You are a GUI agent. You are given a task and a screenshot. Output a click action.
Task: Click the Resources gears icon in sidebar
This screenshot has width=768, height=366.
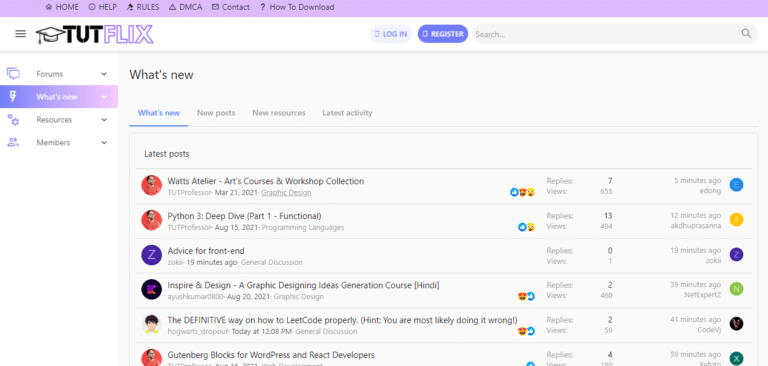coord(13,120)
